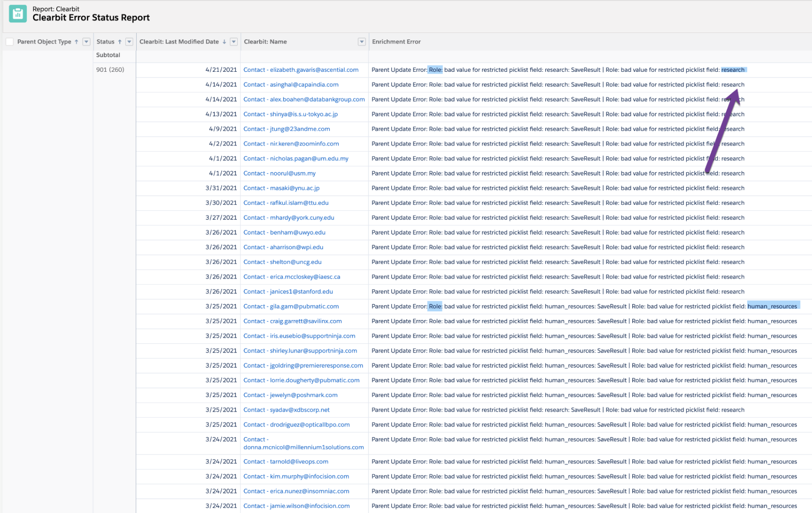Open contact drodriguez@opticallbpo.com
This screenshot has height=513, width=812.
coord(296,425)
